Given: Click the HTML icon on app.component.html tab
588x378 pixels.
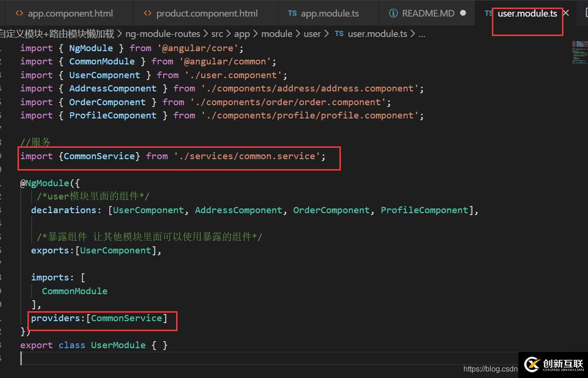Looking at the screenshot, I should click(x=19, y=13).
